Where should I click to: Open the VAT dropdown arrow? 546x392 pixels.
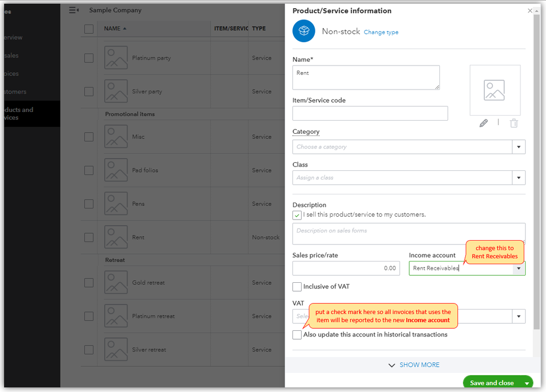(519, 316)
